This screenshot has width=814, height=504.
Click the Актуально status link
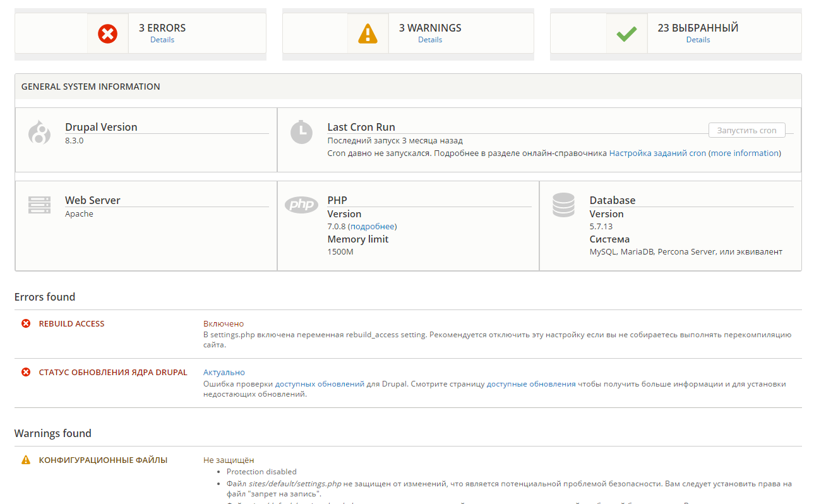click(224, 373)
